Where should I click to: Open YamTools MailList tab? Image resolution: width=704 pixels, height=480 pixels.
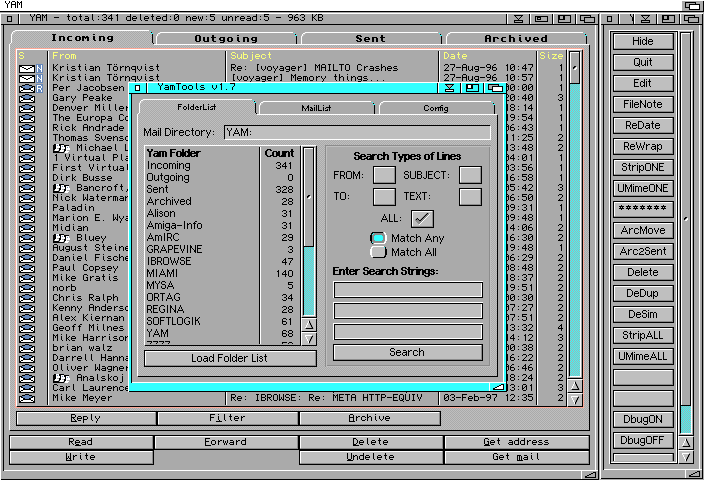coord(316,108)
